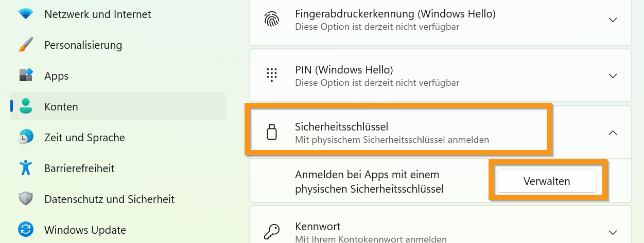This screenshot has width=644, height=243.
Task: Click the fingerprint icon for Fingerabdruckerkennung
Action: [272, 20]
